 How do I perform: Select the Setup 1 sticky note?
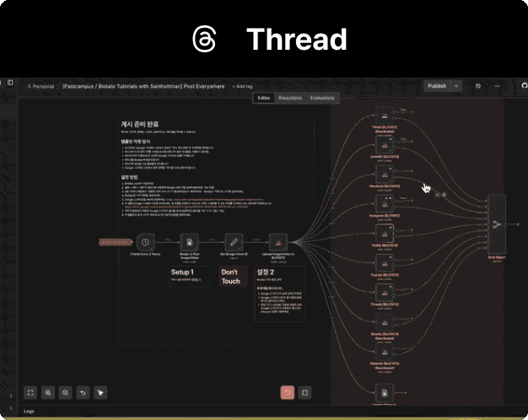point(190,276)
